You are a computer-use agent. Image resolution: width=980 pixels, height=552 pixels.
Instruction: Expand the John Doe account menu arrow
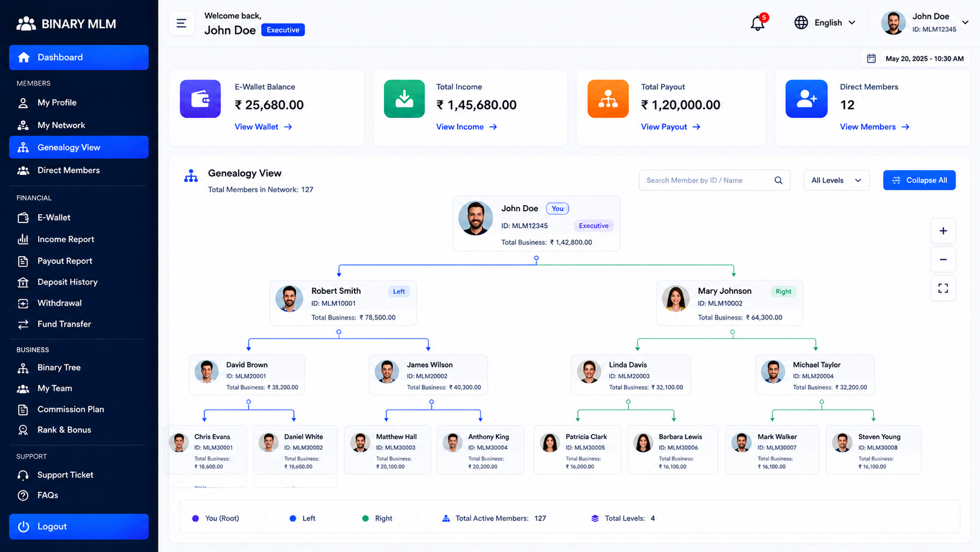click(x=965, y=22)
